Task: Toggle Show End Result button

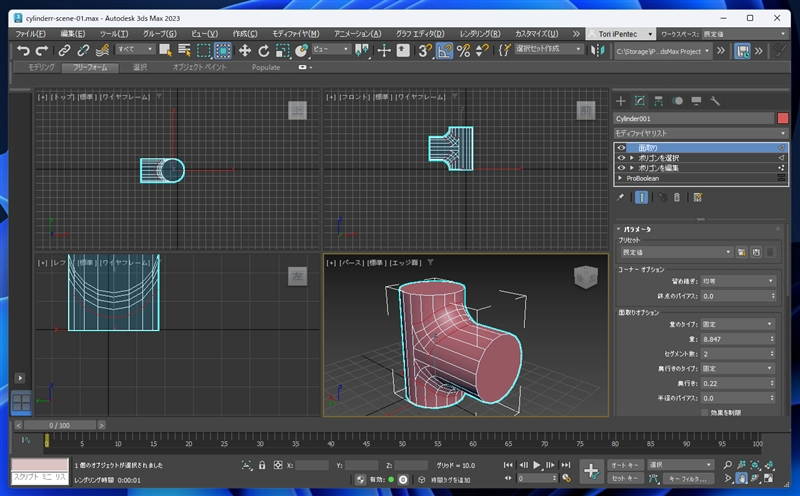Action: click(x=641, y=197)
